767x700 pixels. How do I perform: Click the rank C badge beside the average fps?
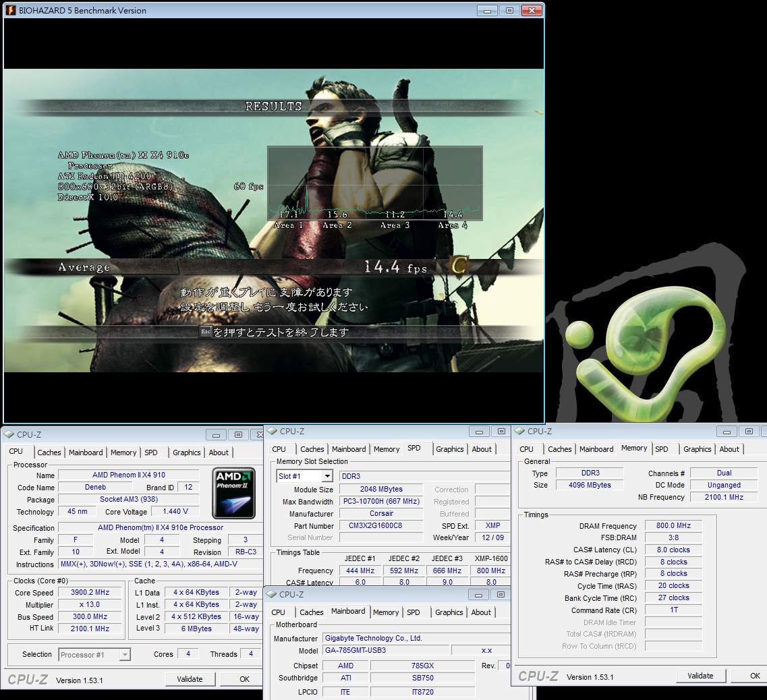click(x=459, y=266)
